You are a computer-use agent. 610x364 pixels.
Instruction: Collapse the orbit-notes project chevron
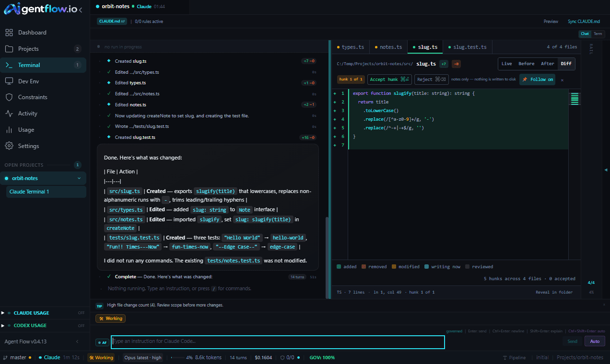[x=79, y=178]
